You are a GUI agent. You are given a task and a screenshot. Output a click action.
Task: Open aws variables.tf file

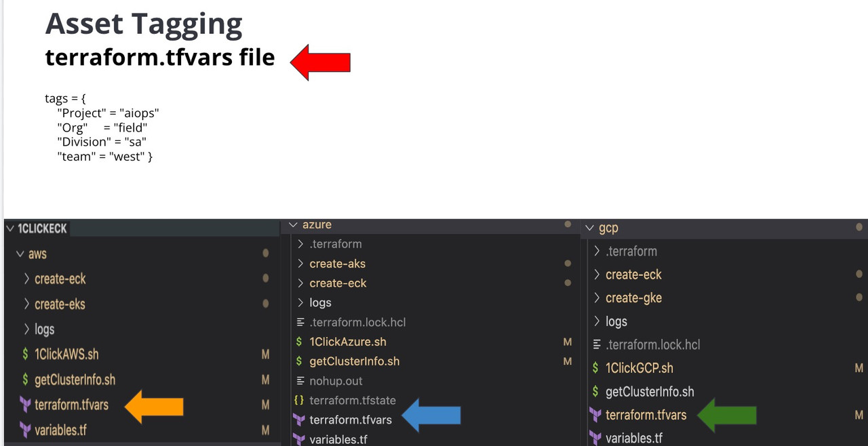tap(60, 430)
